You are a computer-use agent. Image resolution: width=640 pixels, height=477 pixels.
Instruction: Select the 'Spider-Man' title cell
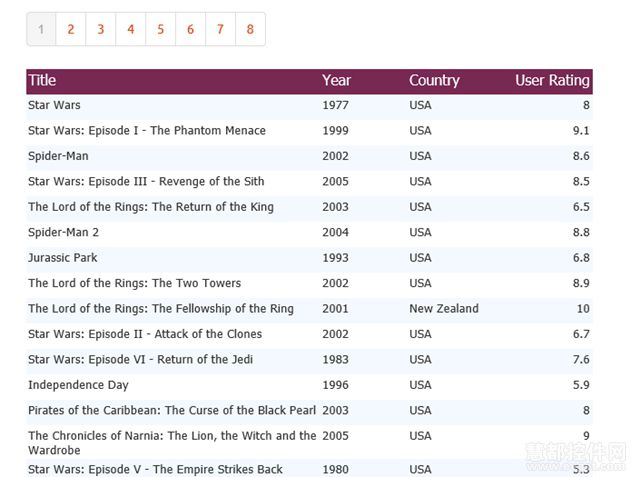click(58, 156)
